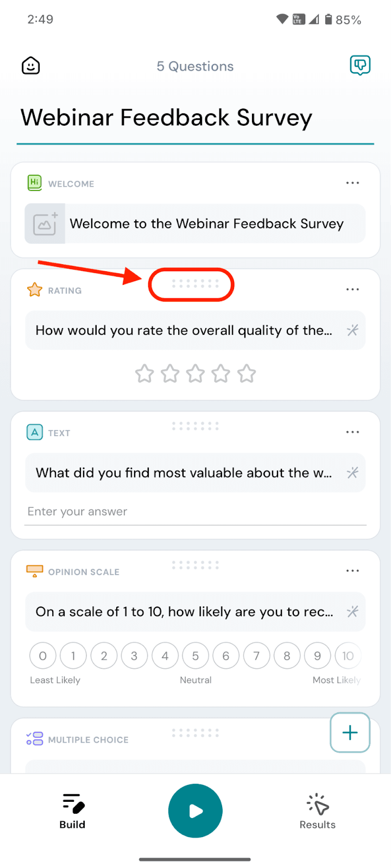The height and width of the screenshot is (868, 391).
Task: Switch to the Build tab
Action: [73, 811]
